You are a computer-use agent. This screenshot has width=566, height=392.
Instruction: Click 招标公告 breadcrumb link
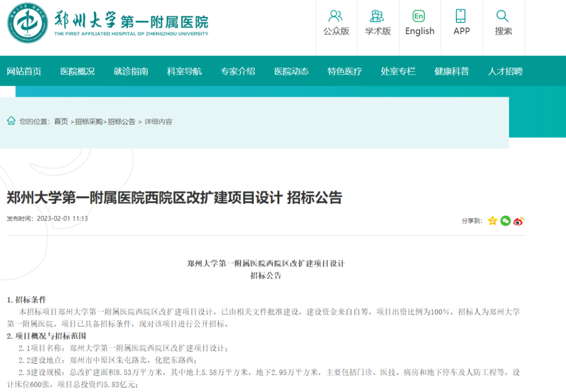coord(122,122)
